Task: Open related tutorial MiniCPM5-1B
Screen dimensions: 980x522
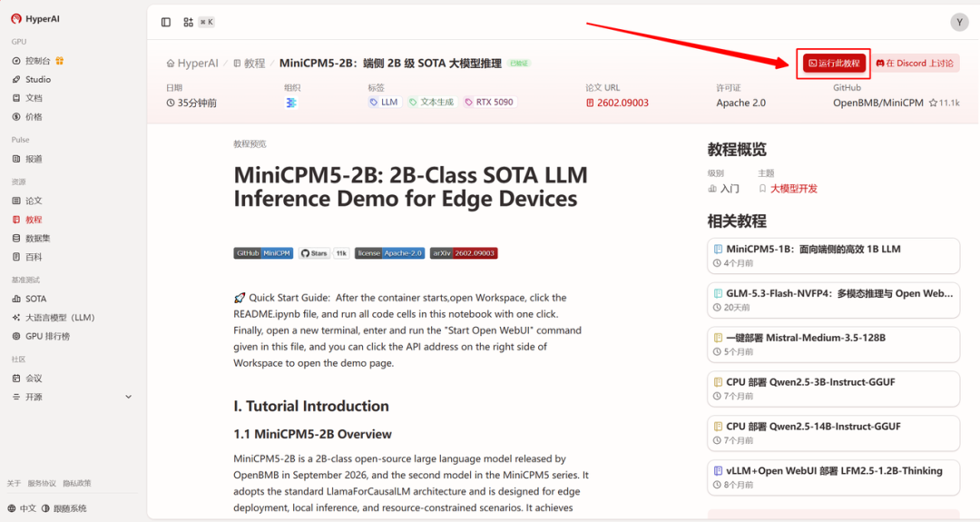Action: (x=833, y=256)
